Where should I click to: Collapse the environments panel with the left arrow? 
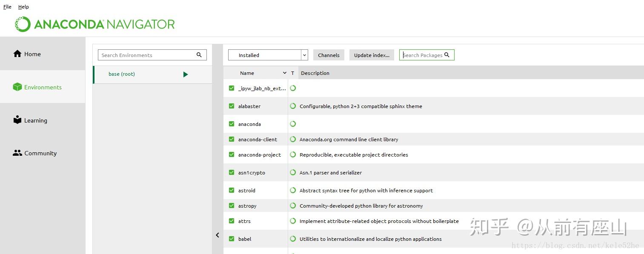(x=218, y=235)
